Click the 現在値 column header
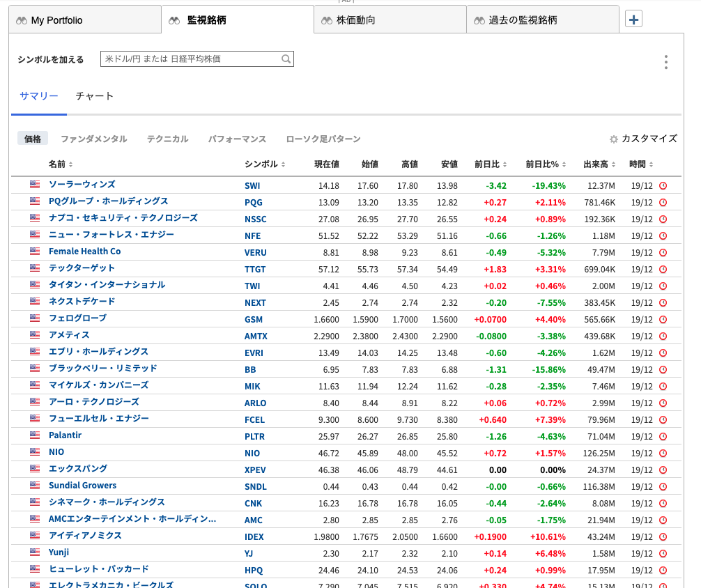The height and width of the screenshot is (588, 701). [326, 164]
